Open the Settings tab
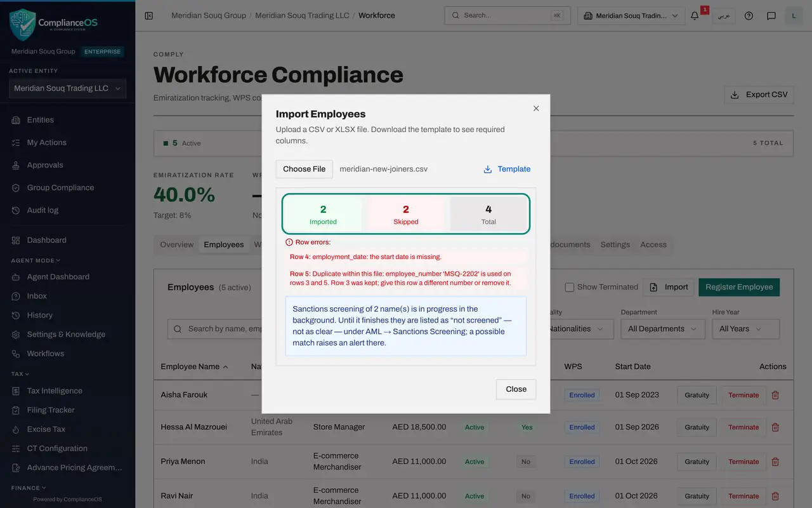This screenshot has height=508, width=812. point(615,244)
